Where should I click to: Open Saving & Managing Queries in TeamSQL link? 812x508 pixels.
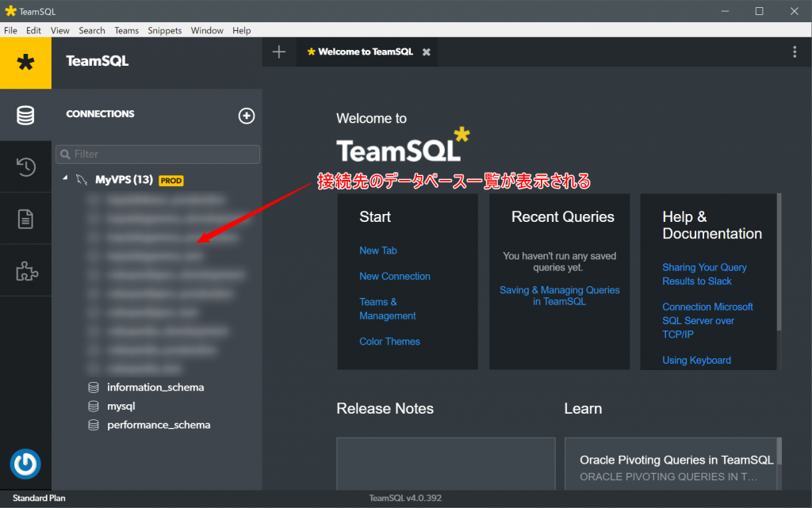[x=559, y=296]
